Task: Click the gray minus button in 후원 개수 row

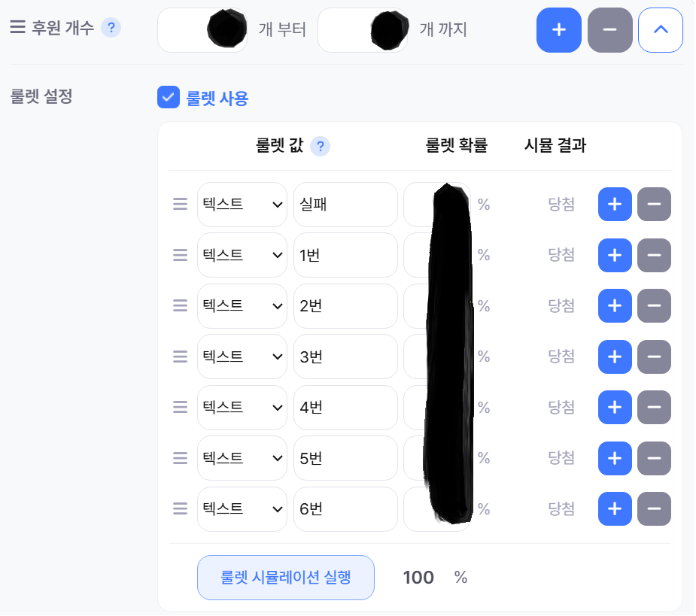Action: point(609,30)
